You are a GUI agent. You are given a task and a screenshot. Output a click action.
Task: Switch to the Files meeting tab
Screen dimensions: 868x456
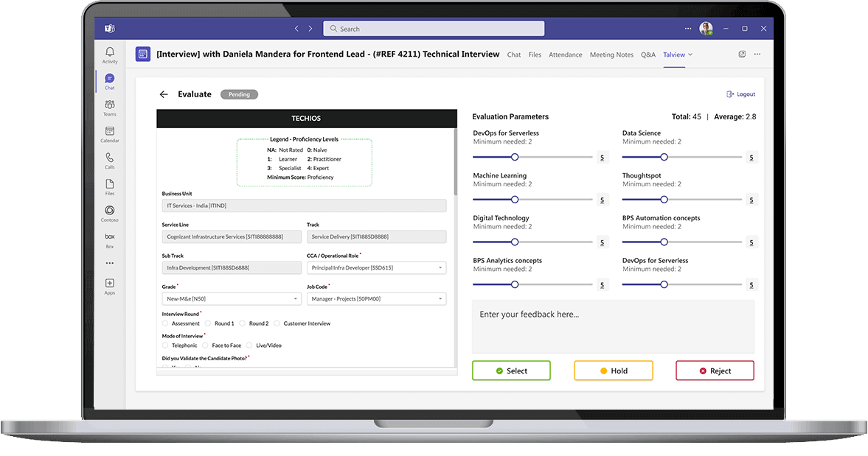coord(535,55)
